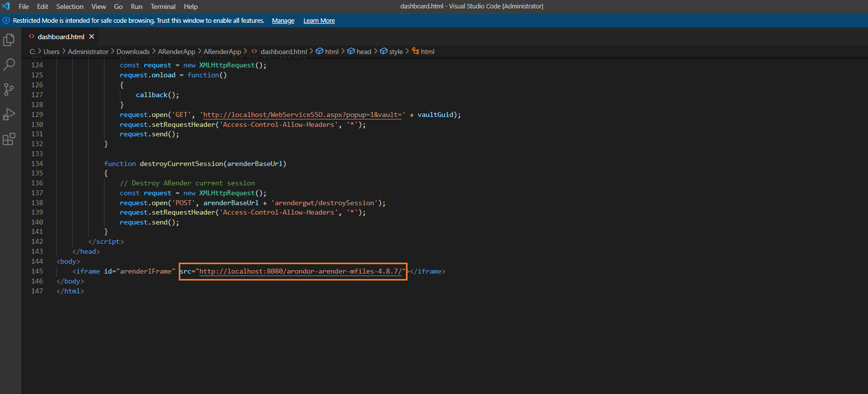The height and width of the screenshot is (394, 868).
Task: Open the Search view icon
Action: [x=9, y=64]
